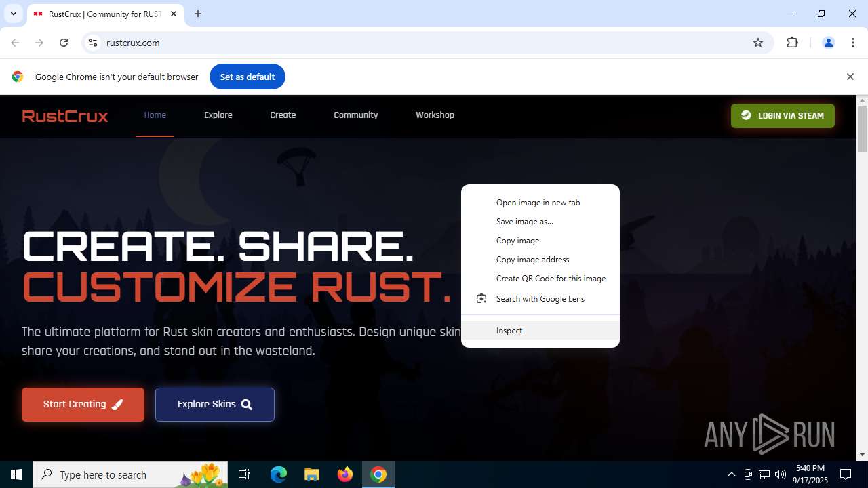
Task: View site information icon in address bar
Action: click(93, 43)
